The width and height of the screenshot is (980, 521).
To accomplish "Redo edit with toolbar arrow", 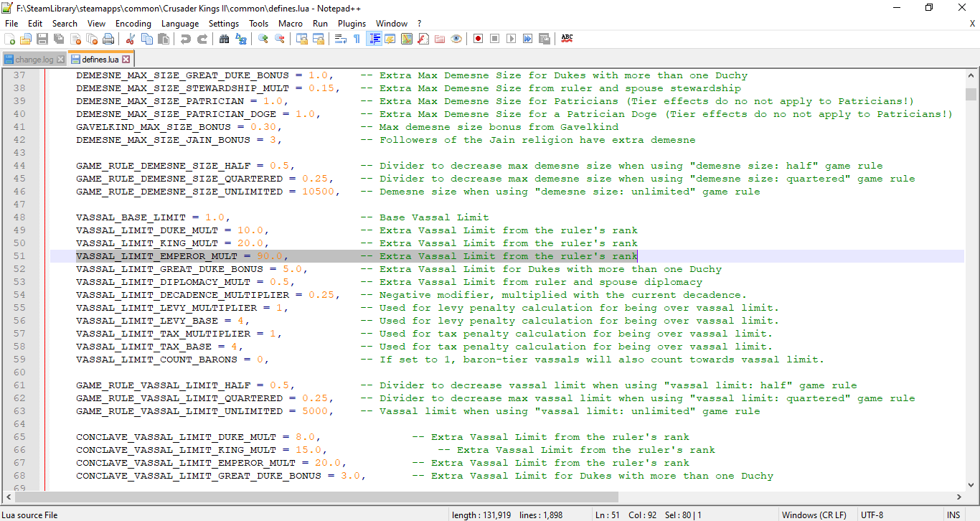I will pos(202,39).
